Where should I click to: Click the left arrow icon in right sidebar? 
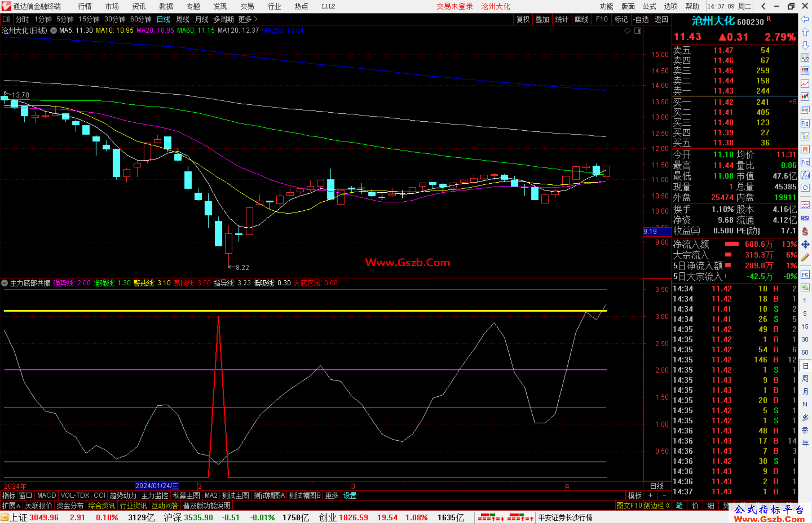[x=805, y=19]
